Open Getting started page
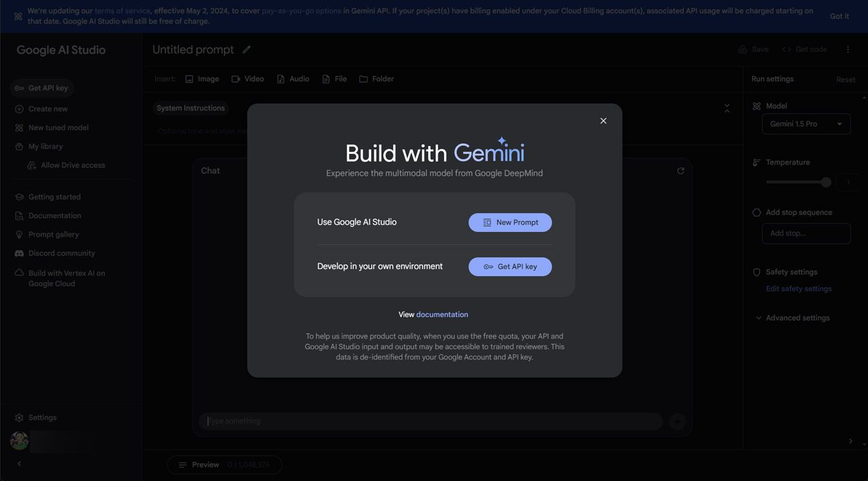The image size is (868, 481). 47,197
